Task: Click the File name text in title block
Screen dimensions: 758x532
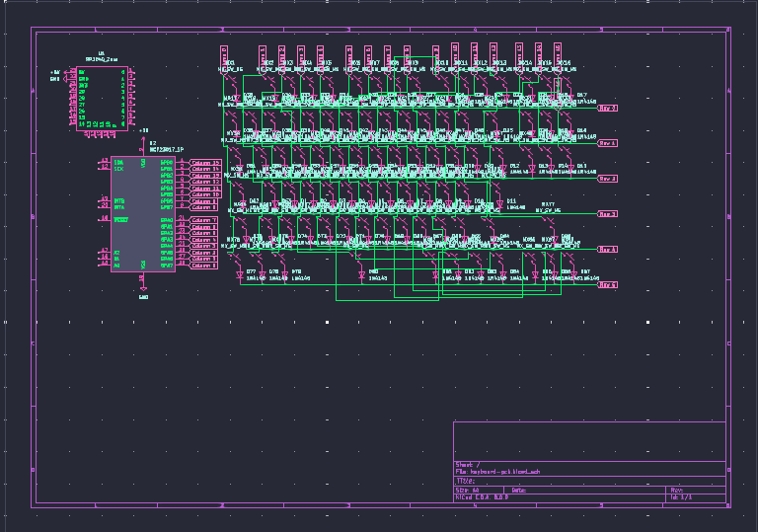Action: (x=497, y=472)
